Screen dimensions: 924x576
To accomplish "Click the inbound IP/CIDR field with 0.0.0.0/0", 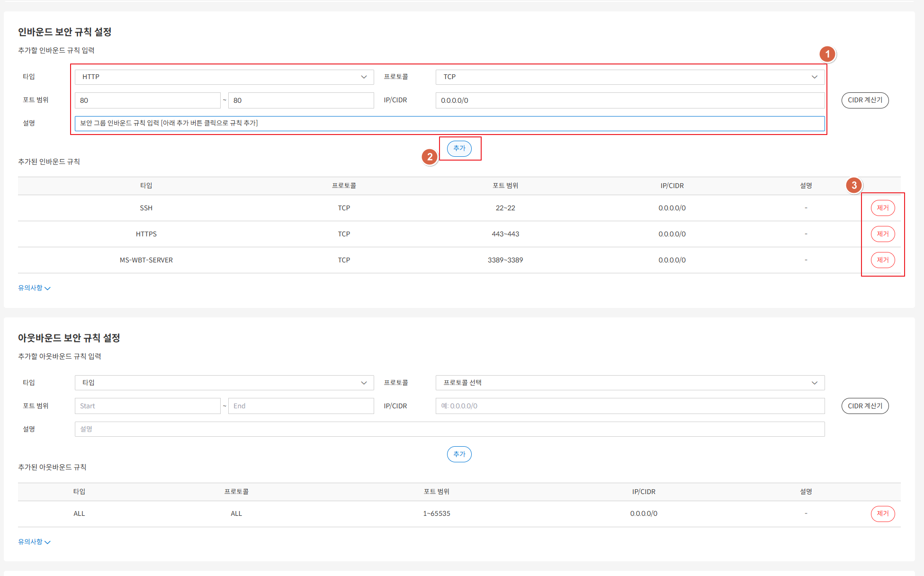I will pos(630,100).
